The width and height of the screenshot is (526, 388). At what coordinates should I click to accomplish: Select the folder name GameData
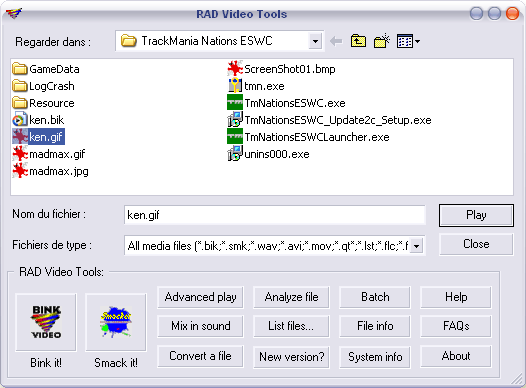tap(54, 69)
